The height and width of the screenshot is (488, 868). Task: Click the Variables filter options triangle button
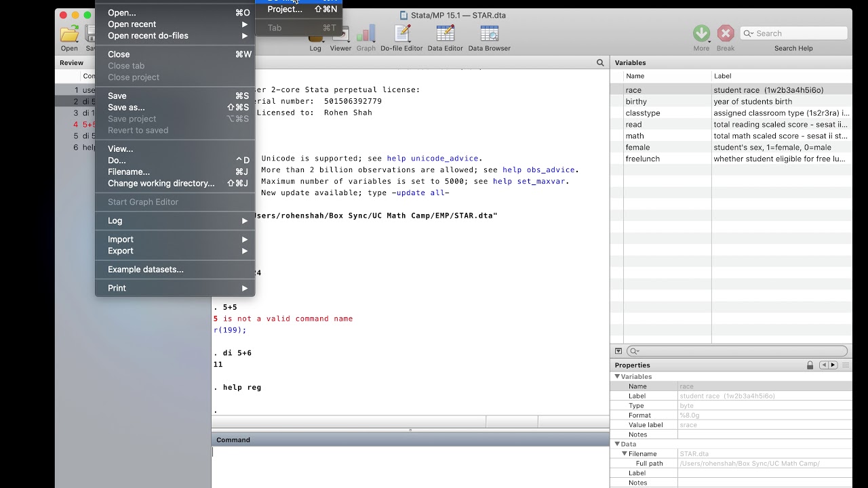click(618, 351)
